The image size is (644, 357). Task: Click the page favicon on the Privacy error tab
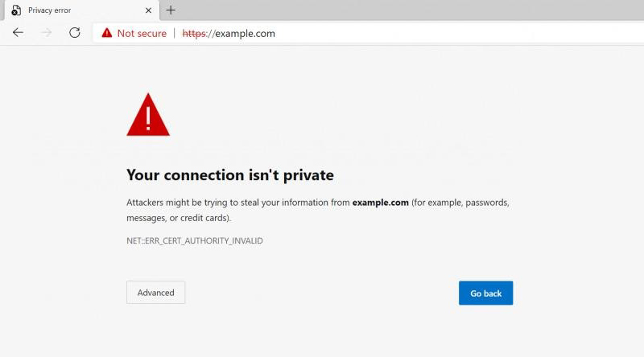click(x=16, y=10)
